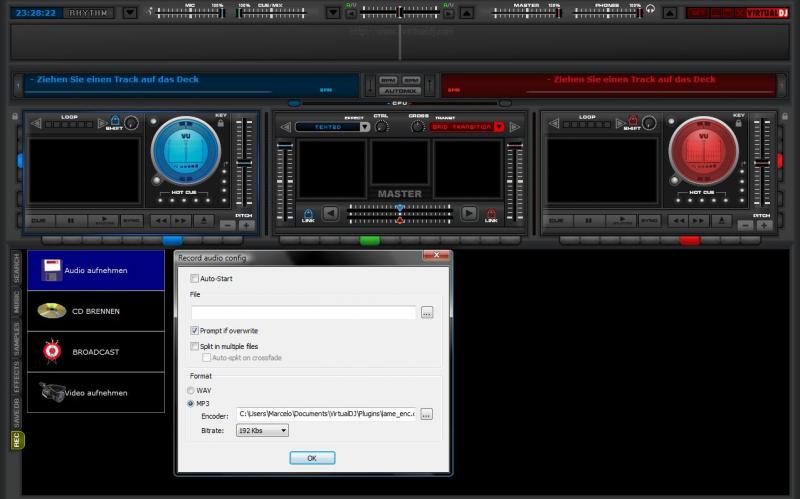Click the headphones icon next to PHONES
800x499 pixels.
point(651,9)
